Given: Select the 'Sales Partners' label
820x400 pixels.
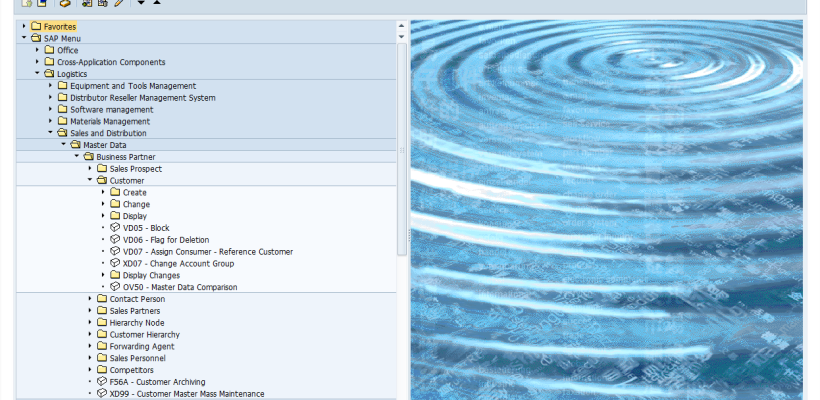Looking at the screenshot, I should (x=135, y=311).
